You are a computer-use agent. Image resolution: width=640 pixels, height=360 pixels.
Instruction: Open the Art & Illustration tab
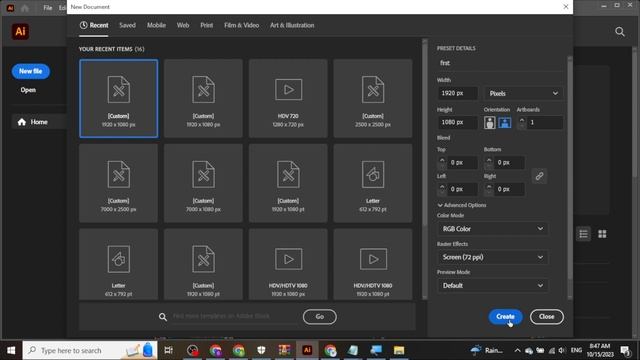tap(292, 25)
